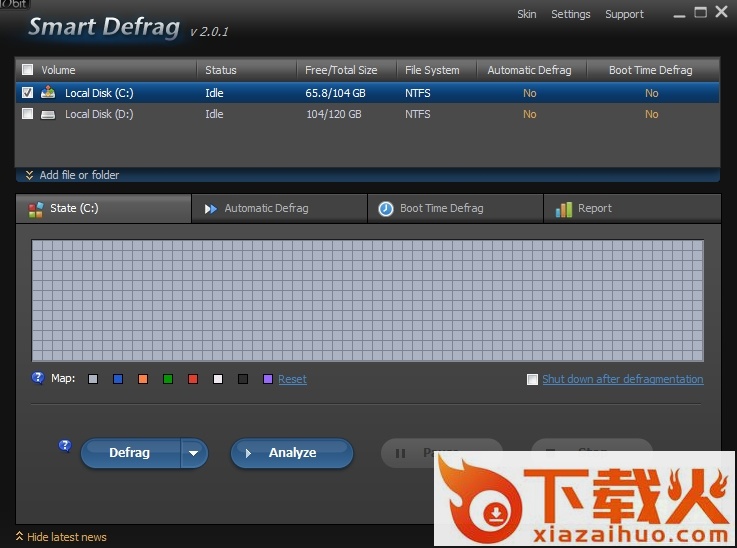Sort by the Status column header
The width and height of the screenshot is (737, 548).
[x=220, y=70]
